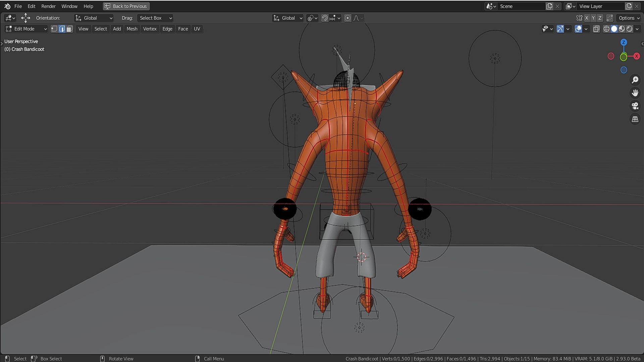Switch to material preview shading
Screen dimensions: 644x362
(622, 29)
